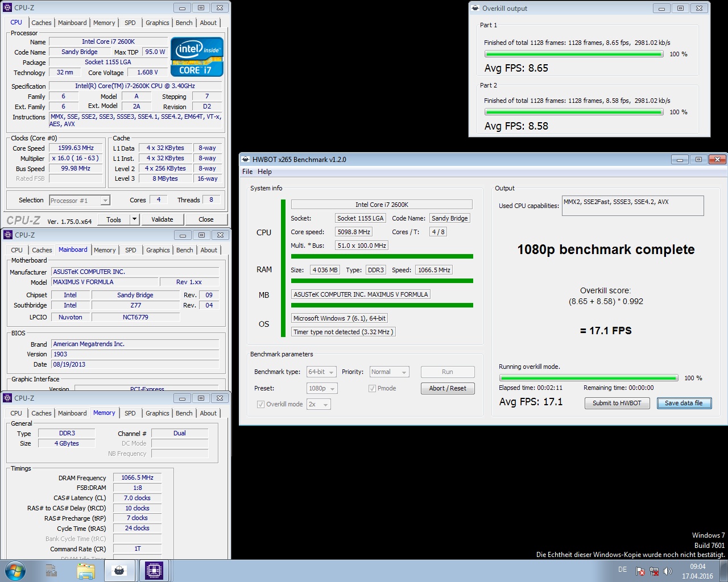Click the CPU-Z Validate button
The height and width of the screenshot is (582, 728).
tap(162, 219)
